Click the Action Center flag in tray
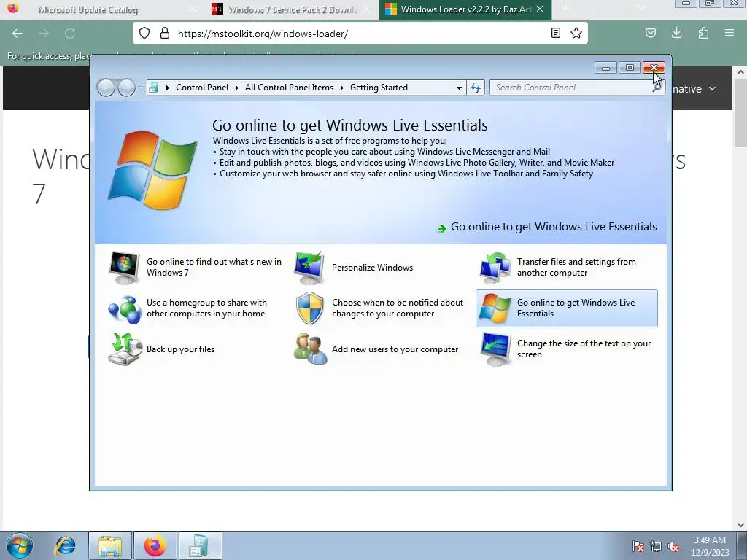Image resolution: width=747 pixels, height=560 pixels. click(638, 546)
